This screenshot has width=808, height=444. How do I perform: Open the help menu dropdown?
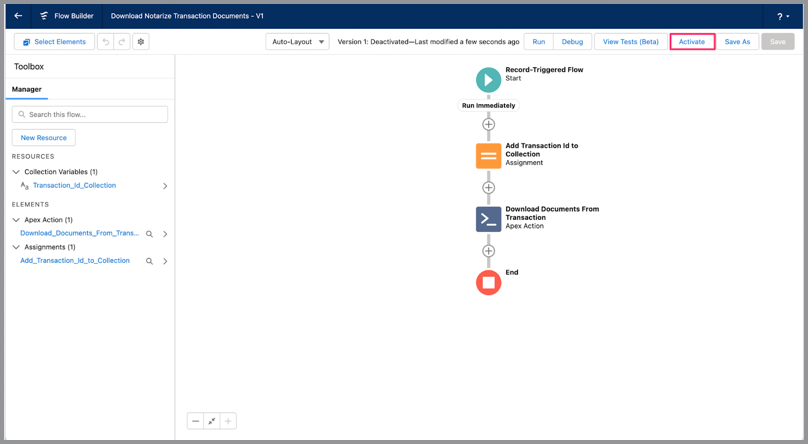[783, 16]
